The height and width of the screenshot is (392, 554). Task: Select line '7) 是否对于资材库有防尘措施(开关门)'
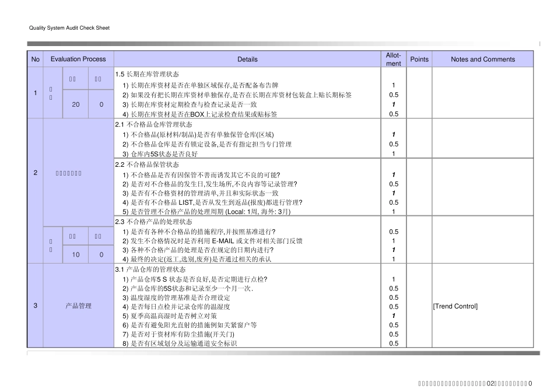click(x=178, y=334)
